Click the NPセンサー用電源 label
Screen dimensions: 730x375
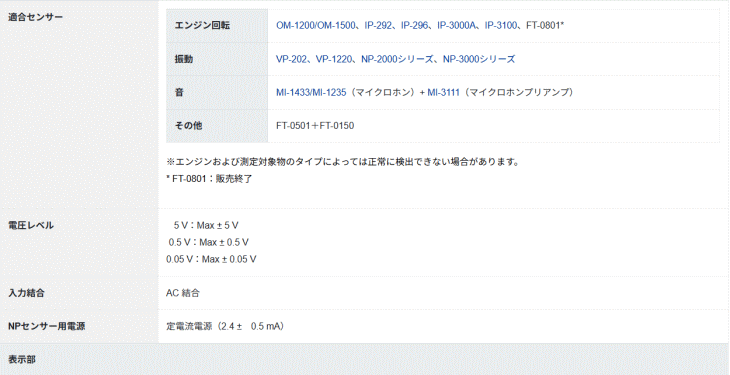pyautogui.click(x=47, y=326)
